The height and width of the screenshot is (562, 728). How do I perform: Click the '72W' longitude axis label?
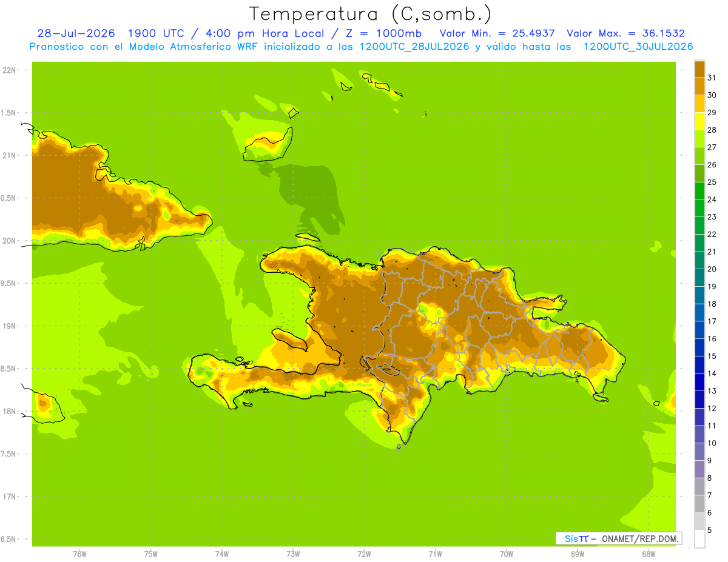[364, 554]
